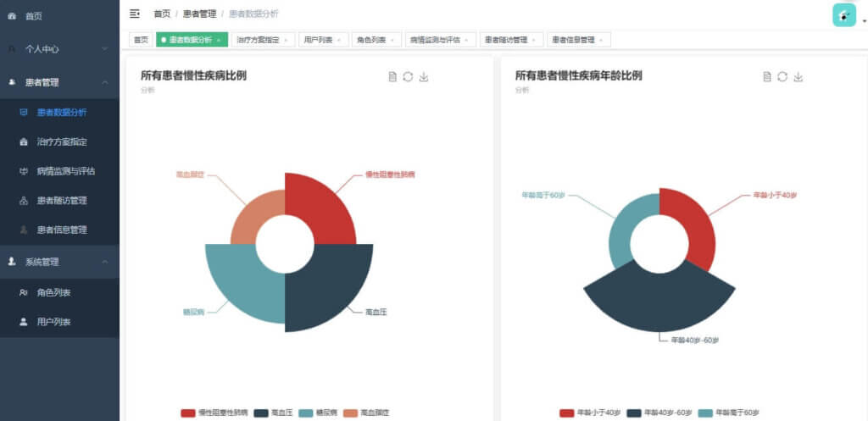The height and width of the screenshot is (421, 868).
Task: Switch to the 病情监测与评估 tab
Action: click(440, 40)
